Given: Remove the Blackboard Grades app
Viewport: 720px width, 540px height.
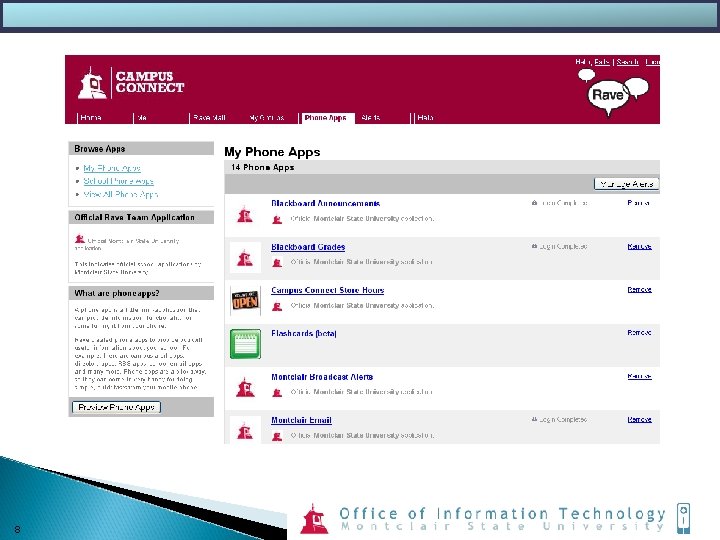Looking at the screenshot, I should pos(639,247).
